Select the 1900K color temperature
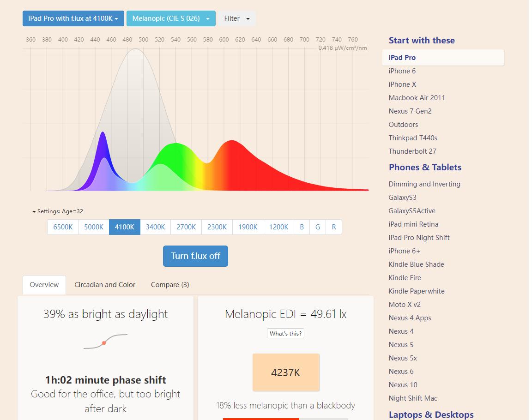 click(248, 227)
